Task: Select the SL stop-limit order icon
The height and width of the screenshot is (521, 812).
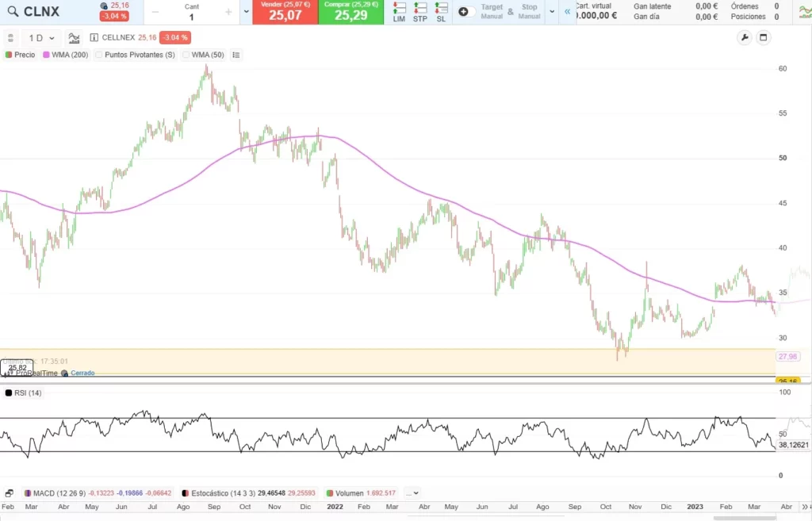Action: coord(441,11)
